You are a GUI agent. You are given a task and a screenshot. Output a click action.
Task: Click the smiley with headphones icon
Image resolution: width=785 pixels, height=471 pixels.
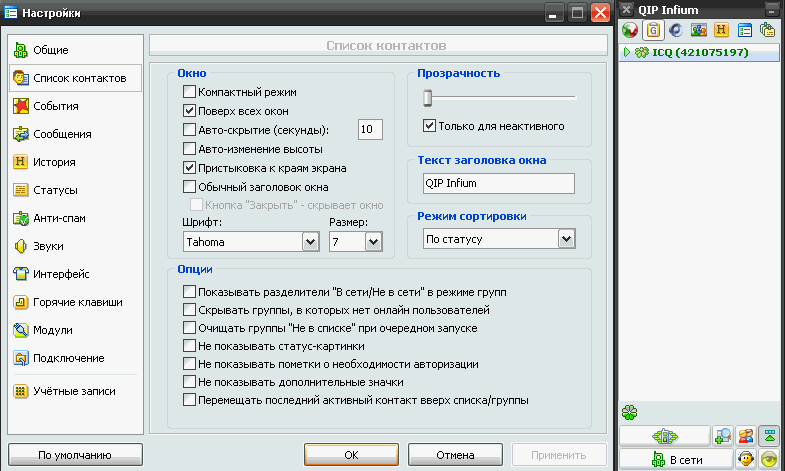coord(746,459)
